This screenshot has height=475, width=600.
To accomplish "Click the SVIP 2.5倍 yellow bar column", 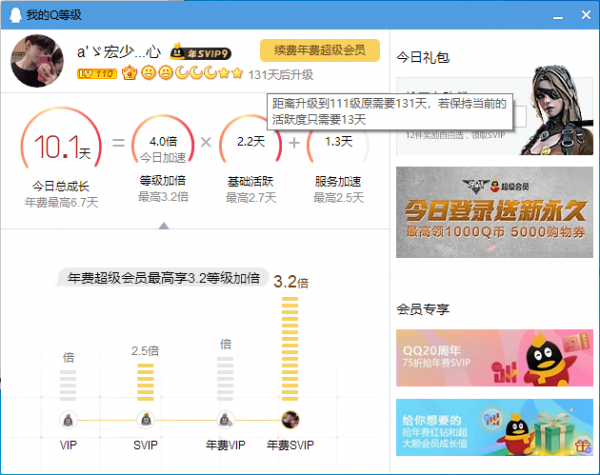I will (145, 382).
